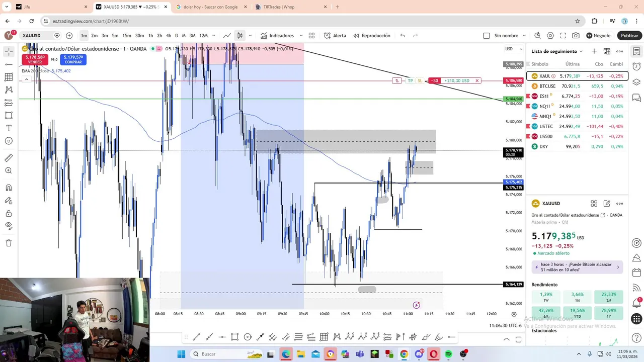Open the Indicadores menu

(277, 36)
